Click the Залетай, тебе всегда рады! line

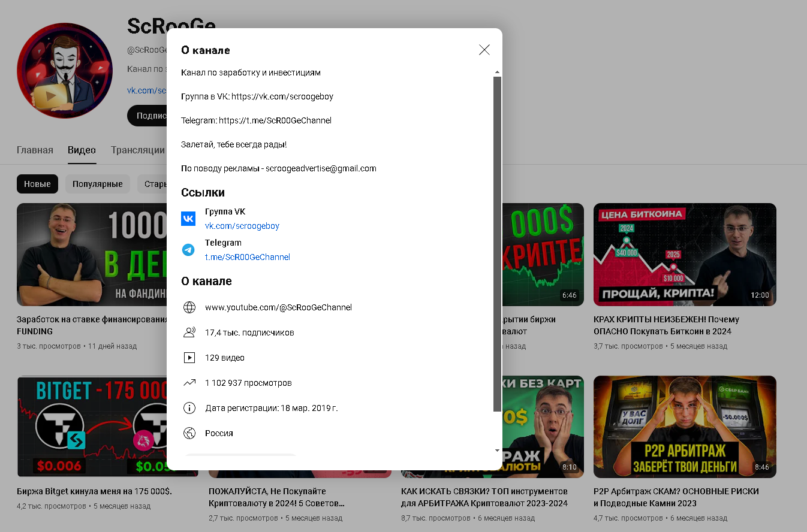[x=234, y=144]
